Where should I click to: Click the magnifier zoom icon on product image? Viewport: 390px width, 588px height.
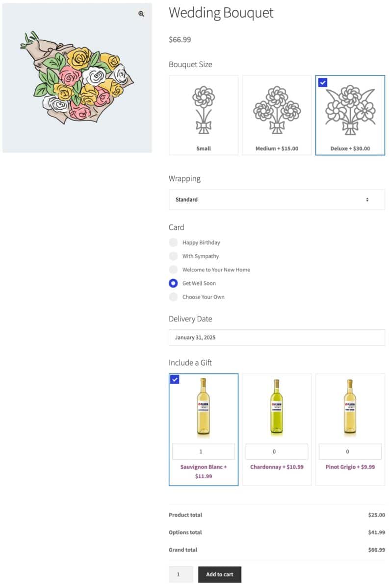[141, 14]
